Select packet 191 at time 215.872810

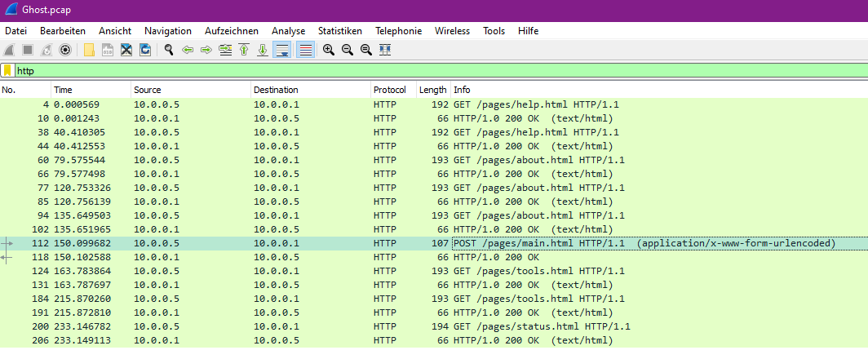[x=434, y=312]
